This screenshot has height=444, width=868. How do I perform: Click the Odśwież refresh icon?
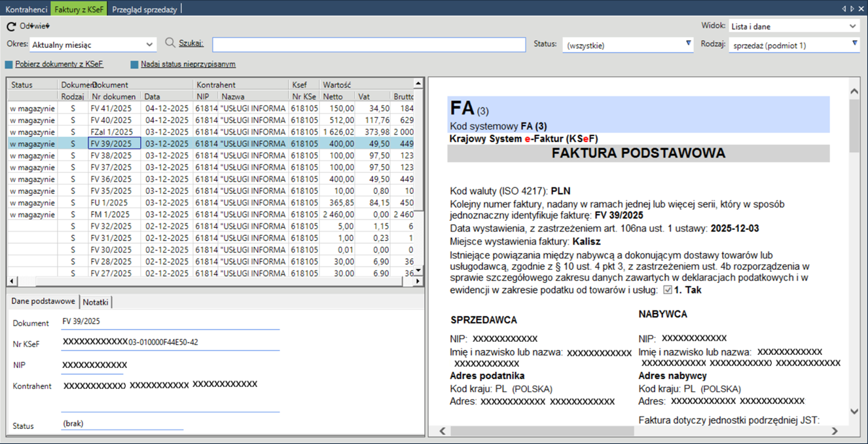pyautogui.click(x=11, y=27)
